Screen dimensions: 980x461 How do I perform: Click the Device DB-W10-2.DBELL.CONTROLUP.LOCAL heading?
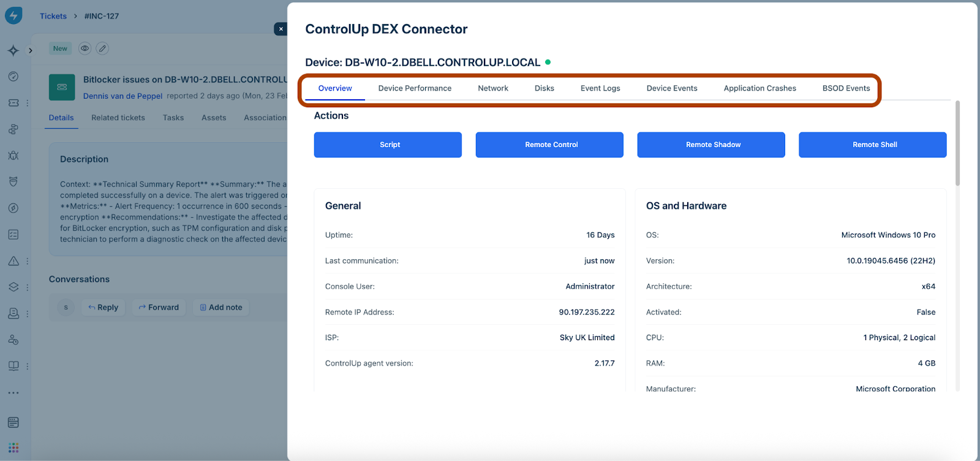pyautogui.click(x=423, y=63)
